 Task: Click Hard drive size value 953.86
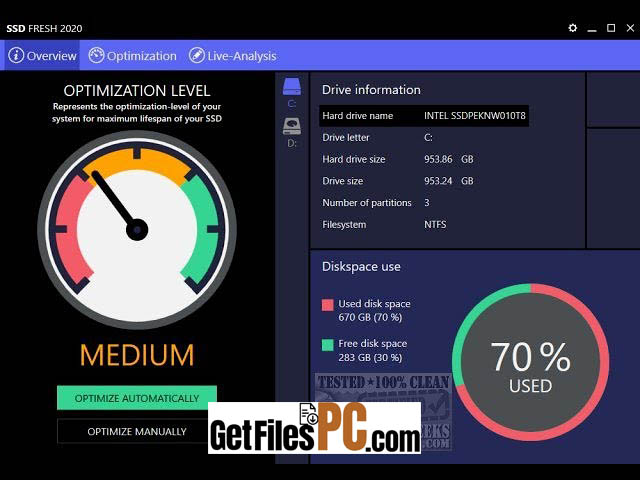[x=438, y=159]
